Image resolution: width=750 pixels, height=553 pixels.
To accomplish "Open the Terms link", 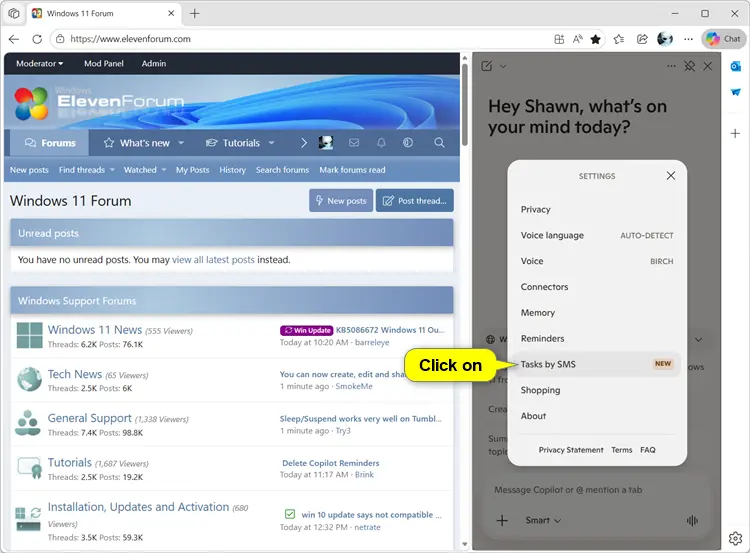I will click(x=621, y=450).
